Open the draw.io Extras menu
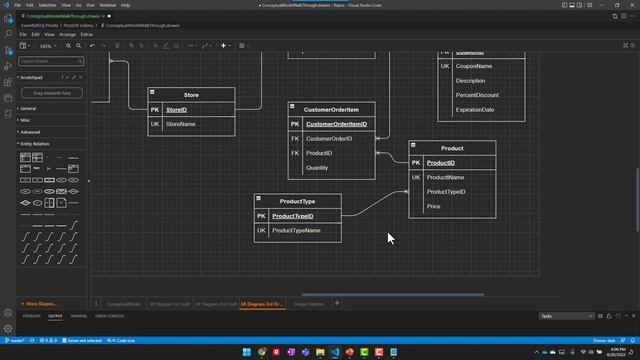The width and height of the screenshot is (640, 360). pyautogui.click(x=87, y=35)
